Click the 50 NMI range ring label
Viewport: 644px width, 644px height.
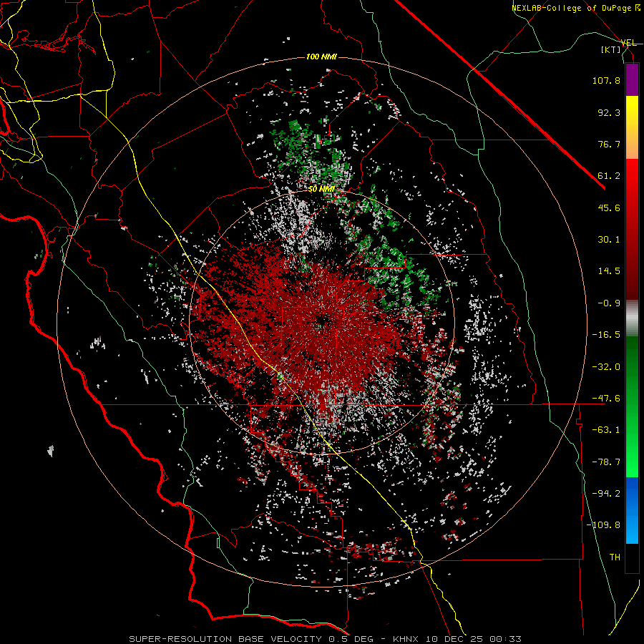coord(321,190)
